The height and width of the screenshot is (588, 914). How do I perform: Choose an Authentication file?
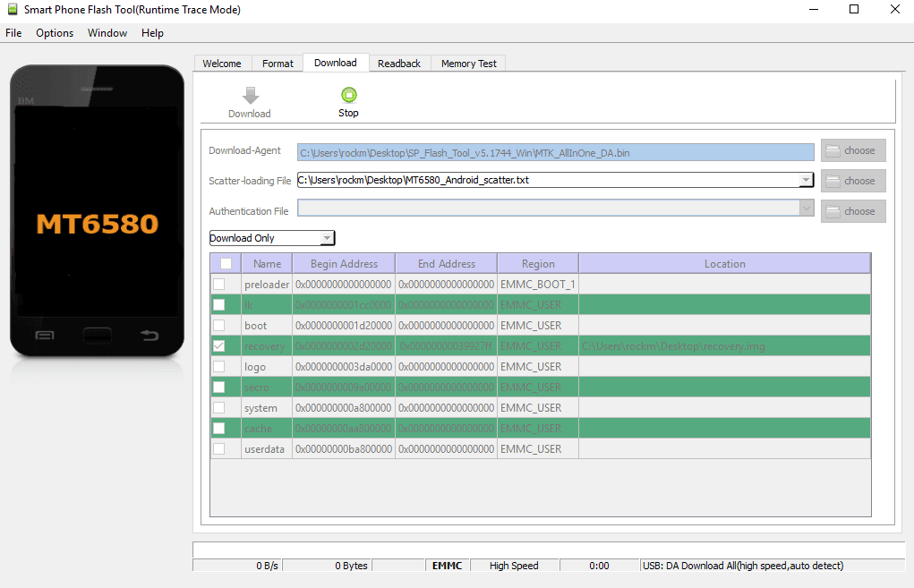point(853,211)
